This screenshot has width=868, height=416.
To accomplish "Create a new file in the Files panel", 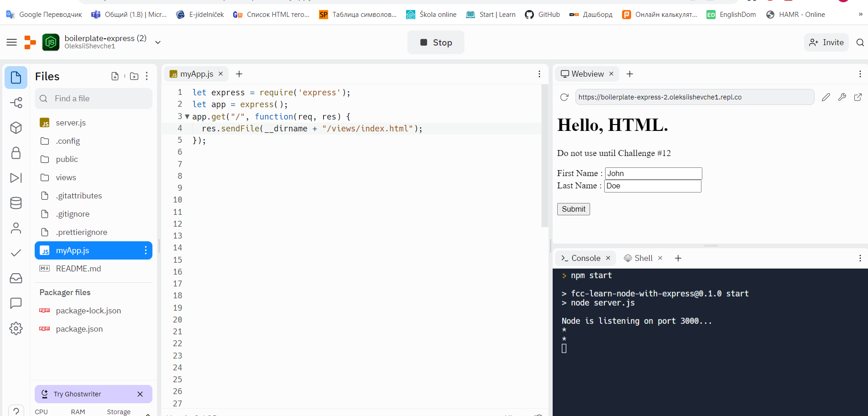I will [x=115, y=76].
